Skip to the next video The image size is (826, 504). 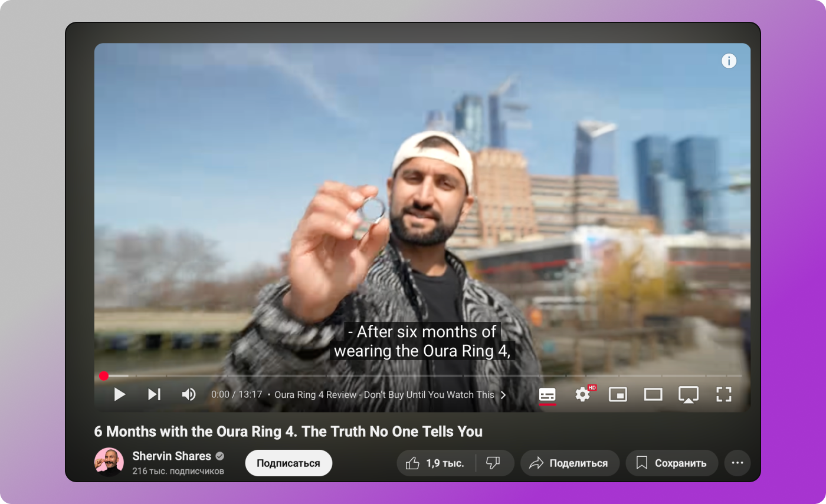point(154,394)
